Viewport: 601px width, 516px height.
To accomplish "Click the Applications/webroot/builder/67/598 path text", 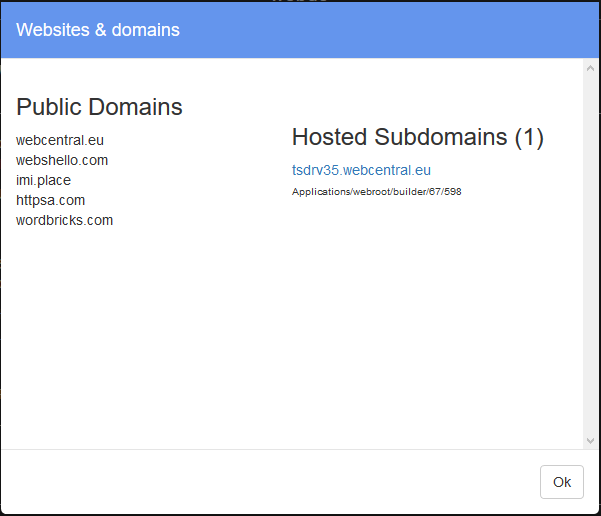I will 376,192.
